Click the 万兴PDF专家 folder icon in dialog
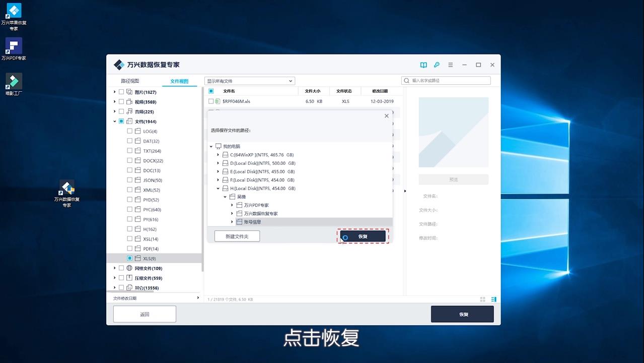The width and height of the screenshot is (644, 363). coord(239,205)
